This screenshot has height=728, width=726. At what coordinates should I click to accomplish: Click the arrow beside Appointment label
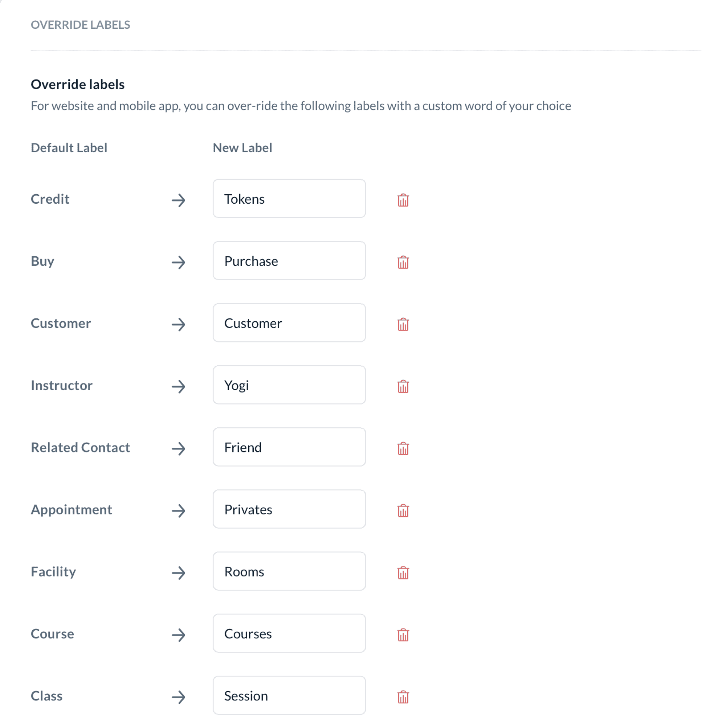[179, 511]
